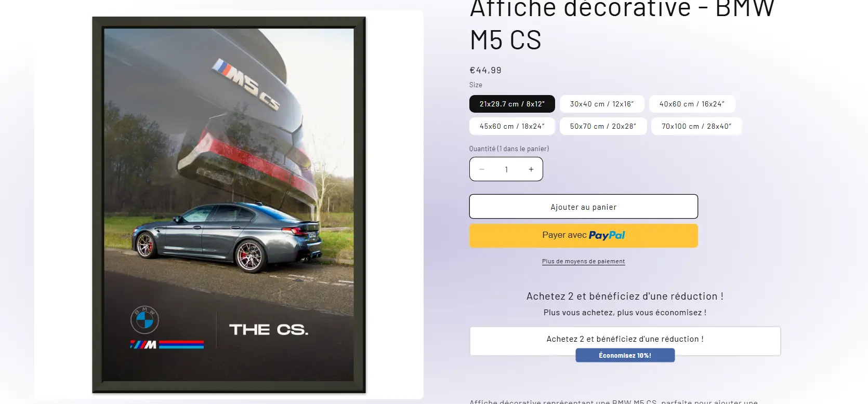The width and height of the screenshot is (868, 404).
Task: Increase quantity with the plus icon
Action: 531,169
